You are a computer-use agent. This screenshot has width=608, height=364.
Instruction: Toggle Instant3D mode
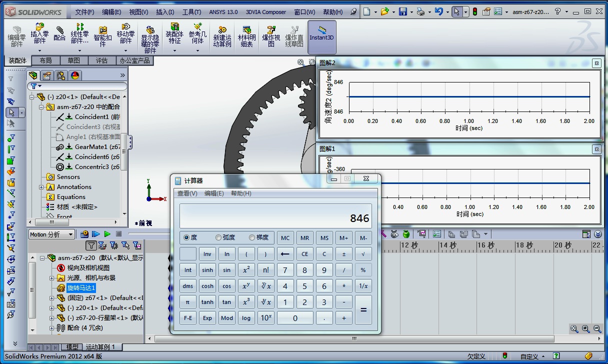321,37
